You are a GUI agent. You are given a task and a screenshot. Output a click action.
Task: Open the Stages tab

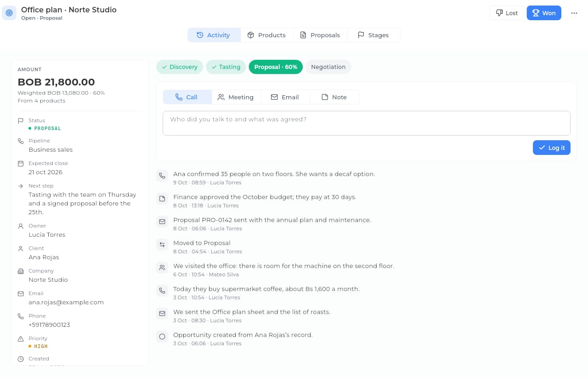[373, 35]
